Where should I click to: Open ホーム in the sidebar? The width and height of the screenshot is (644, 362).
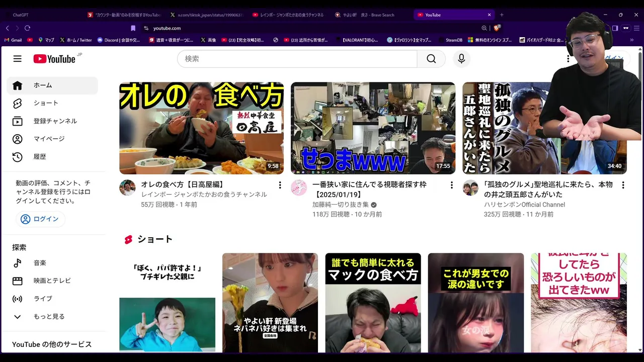[52, 85]
